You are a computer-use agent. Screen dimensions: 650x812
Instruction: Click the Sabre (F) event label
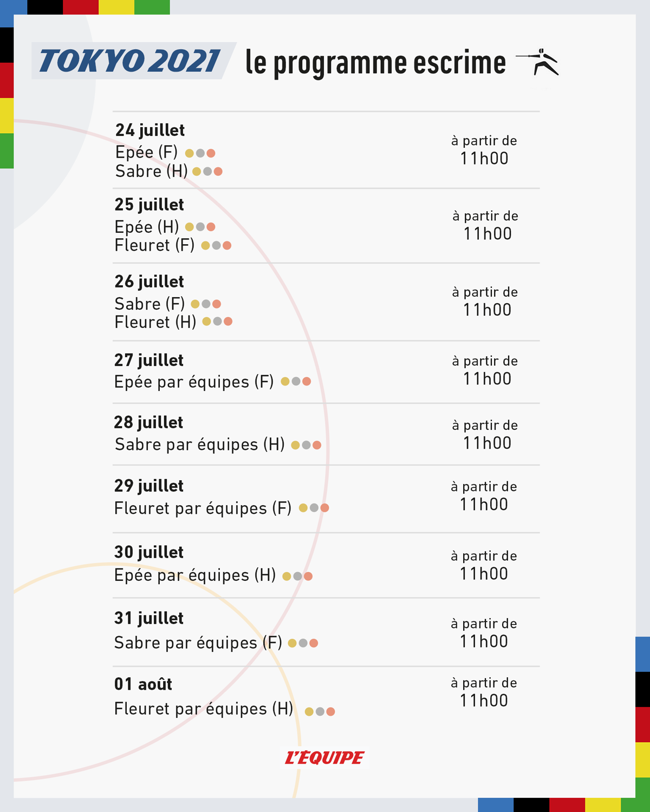(149, 304)
